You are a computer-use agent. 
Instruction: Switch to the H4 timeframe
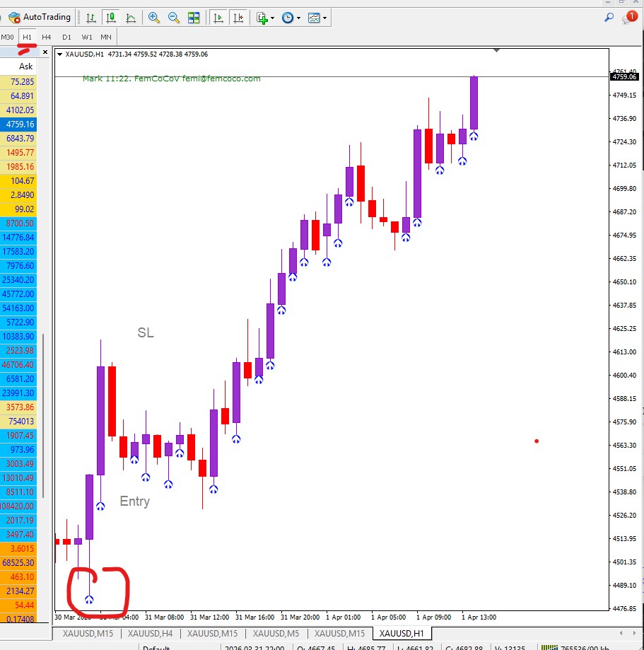(47, 37)
